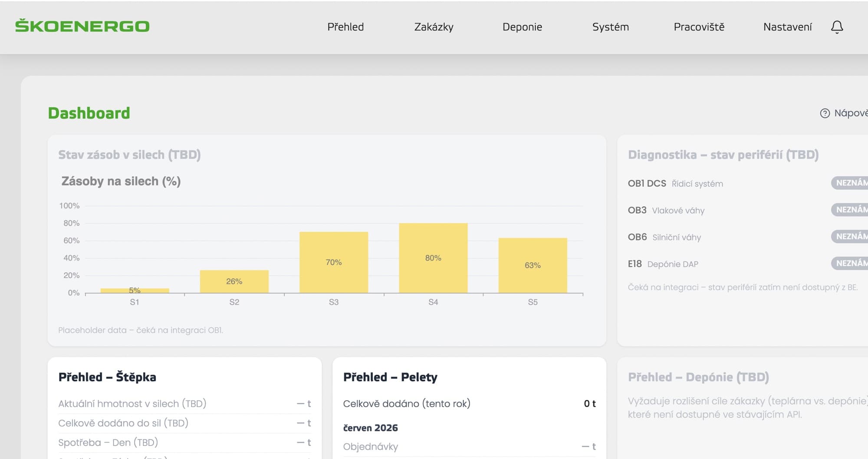Click the 'OB1 DCS' row label
This screenshot has width=868, height=459.
(x=647, y=183)
